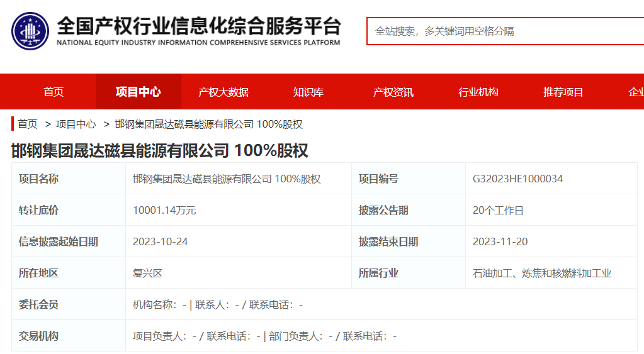The image size is (644, 354).
Task: Click the 披露结束日期 label cell
Action: click(409, 241)
